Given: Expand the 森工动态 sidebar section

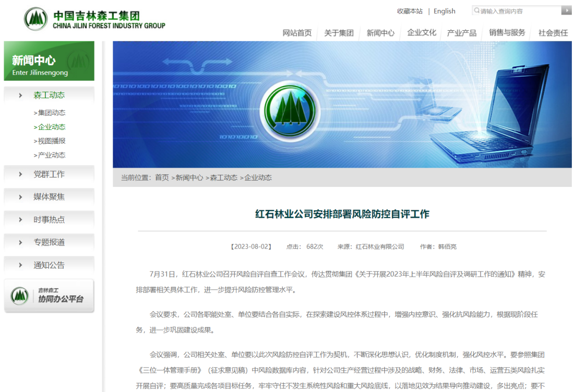Looking at the screenshot, I should (49, 95).
